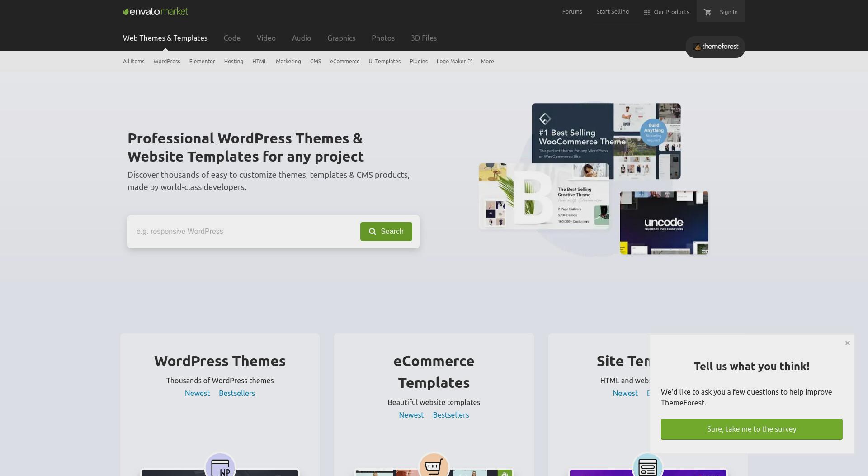This screenshot has height=476, width=868.
Task: Click Sure, take me to the survey
Action: click(x=752, y=429)
